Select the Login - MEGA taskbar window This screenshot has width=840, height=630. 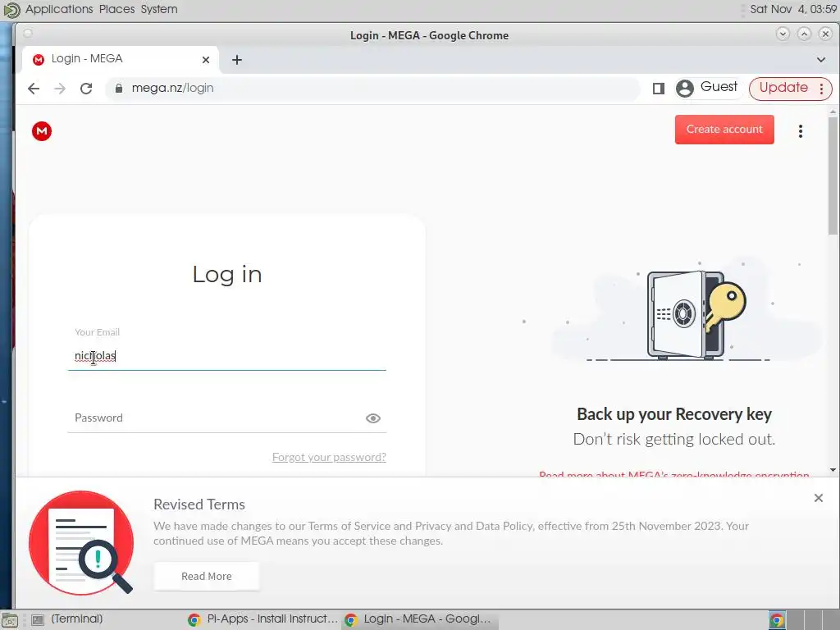[419, 619]
